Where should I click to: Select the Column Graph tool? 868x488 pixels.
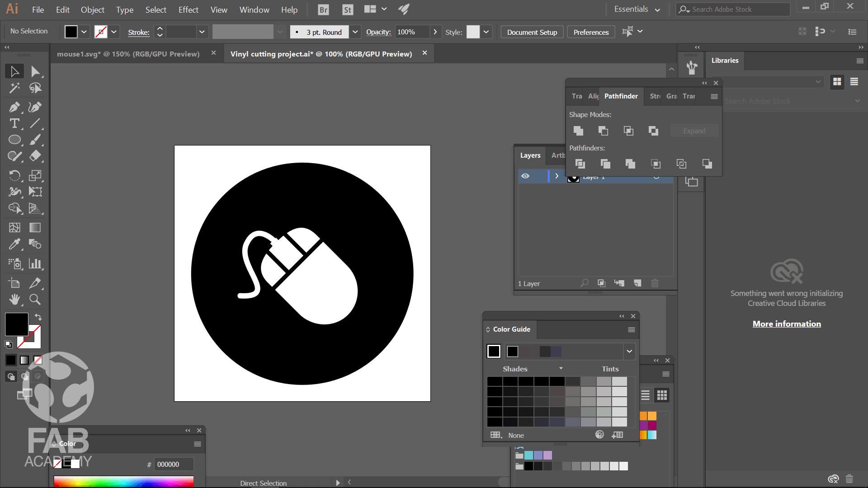click(35, 263)
